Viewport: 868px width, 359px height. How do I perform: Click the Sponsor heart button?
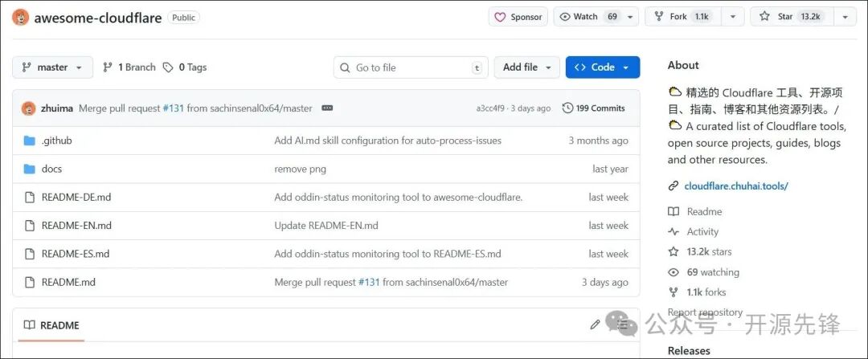[x=518, y=17]
